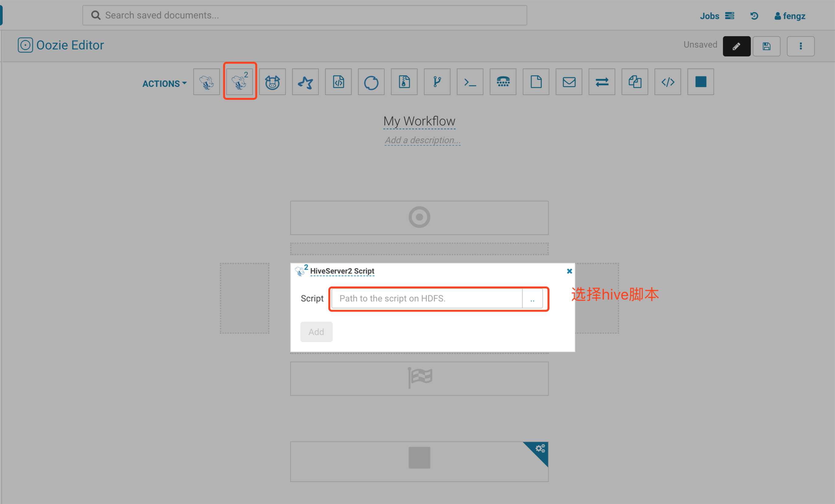The image size is (835, 504).
Task: Click the workflow Start node
Action: click(419, 217)
